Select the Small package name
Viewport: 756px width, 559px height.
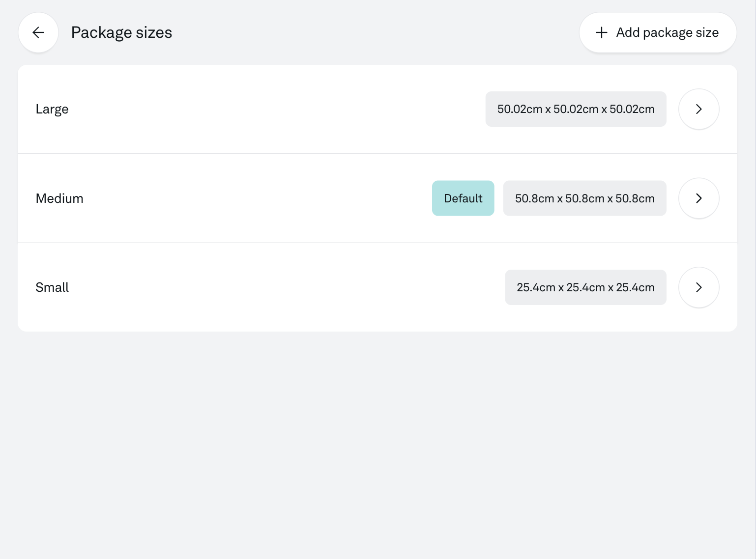click(52, 287)
